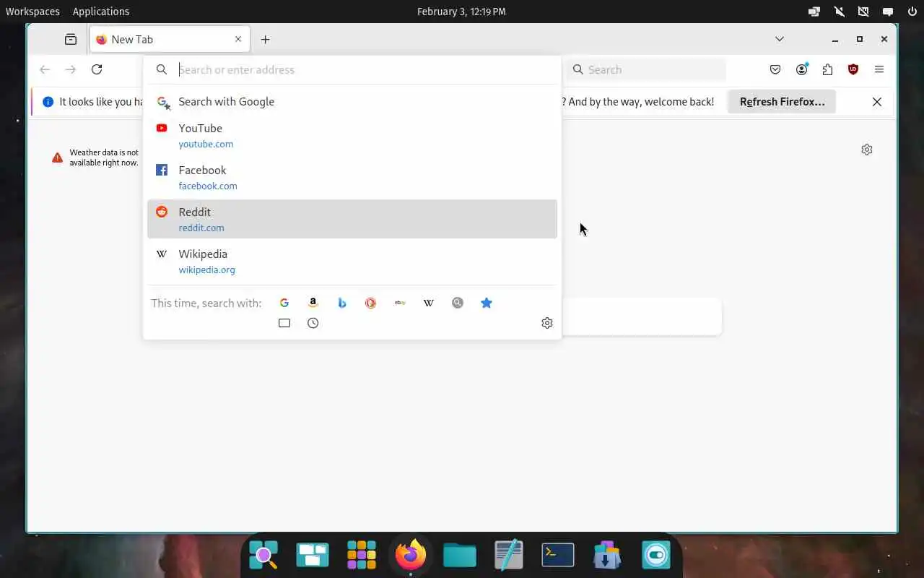Search this time with Bing icon

point(342,303)
